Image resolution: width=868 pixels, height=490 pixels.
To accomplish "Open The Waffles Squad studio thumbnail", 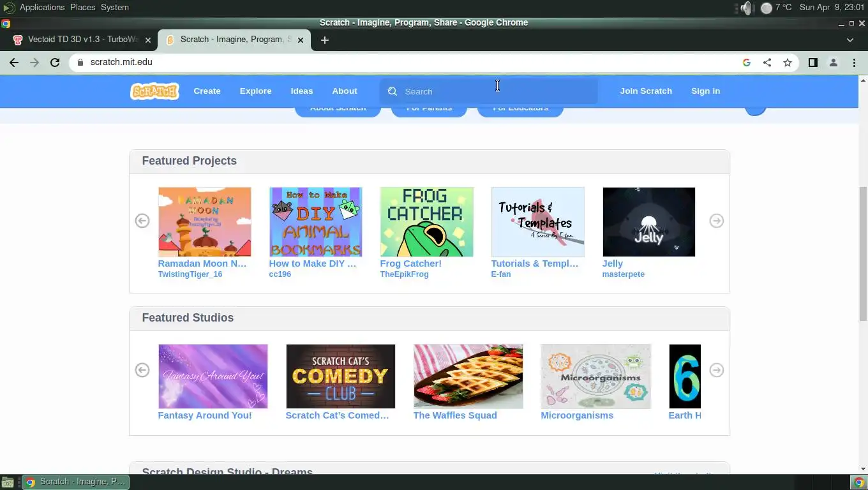I will point(468,376).
